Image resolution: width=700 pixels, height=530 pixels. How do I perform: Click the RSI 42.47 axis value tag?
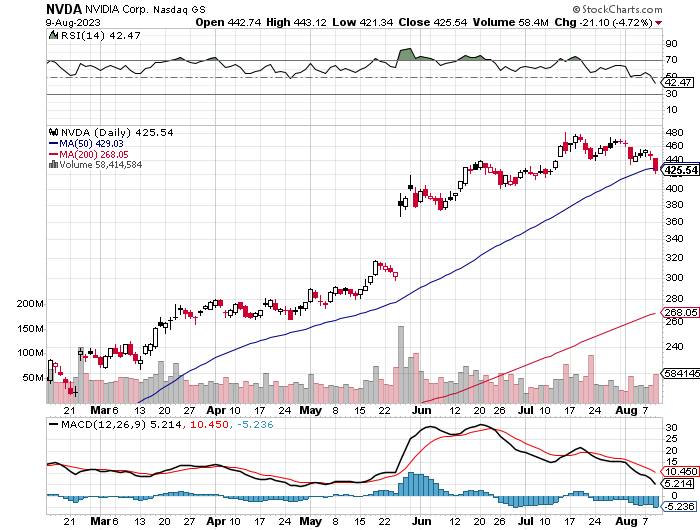678,82
